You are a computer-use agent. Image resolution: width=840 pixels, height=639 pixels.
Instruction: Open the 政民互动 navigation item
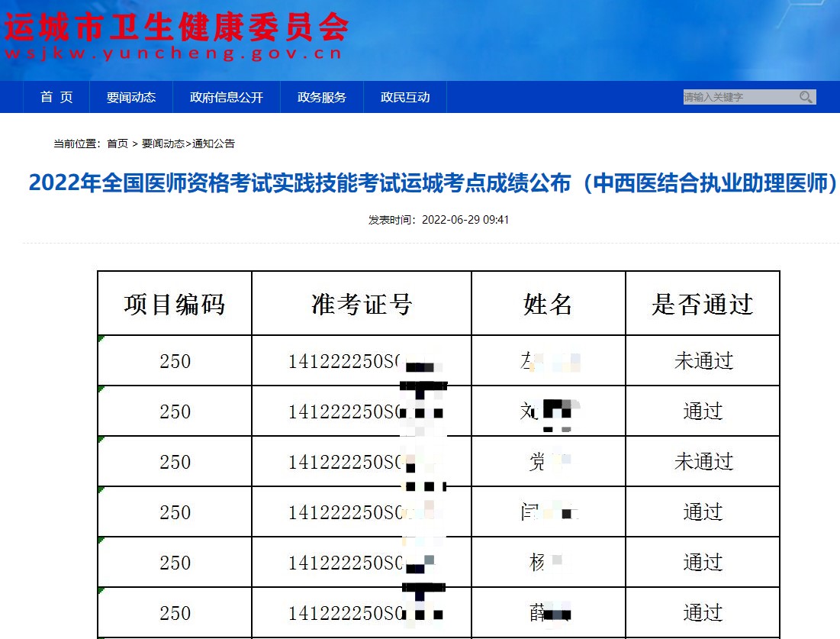pyautogui.click(x=404, y=97)
